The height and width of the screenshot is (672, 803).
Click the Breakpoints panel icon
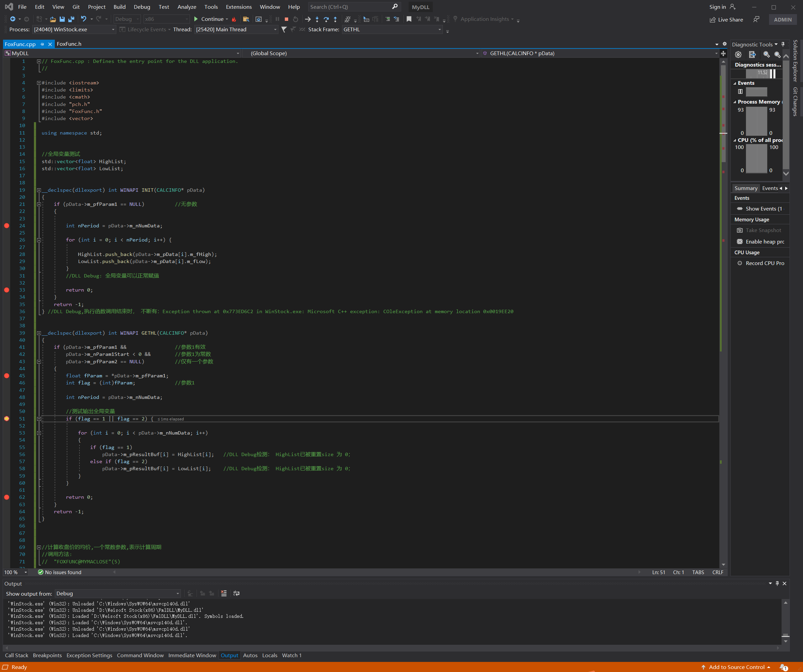tap(47, 655)
